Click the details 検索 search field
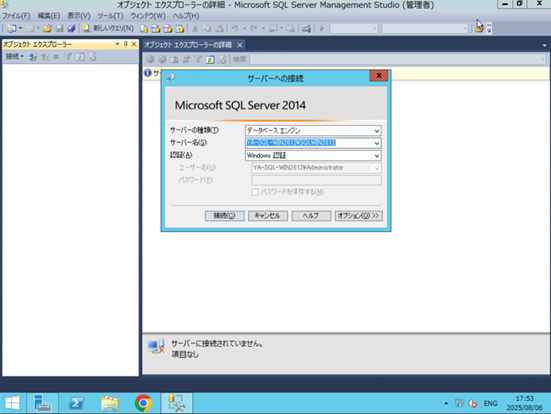The height and width of the screenshot is (414, 551). click(398, 59)
